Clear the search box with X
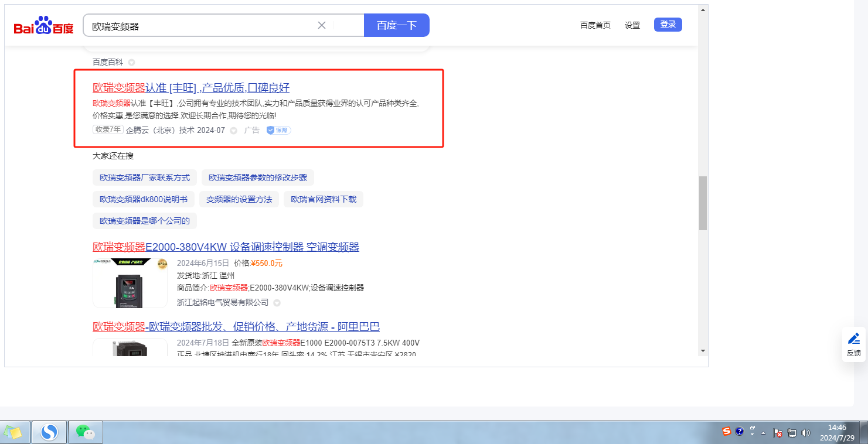This screenshot has width=868, height=444. click(x=322, y=25)
